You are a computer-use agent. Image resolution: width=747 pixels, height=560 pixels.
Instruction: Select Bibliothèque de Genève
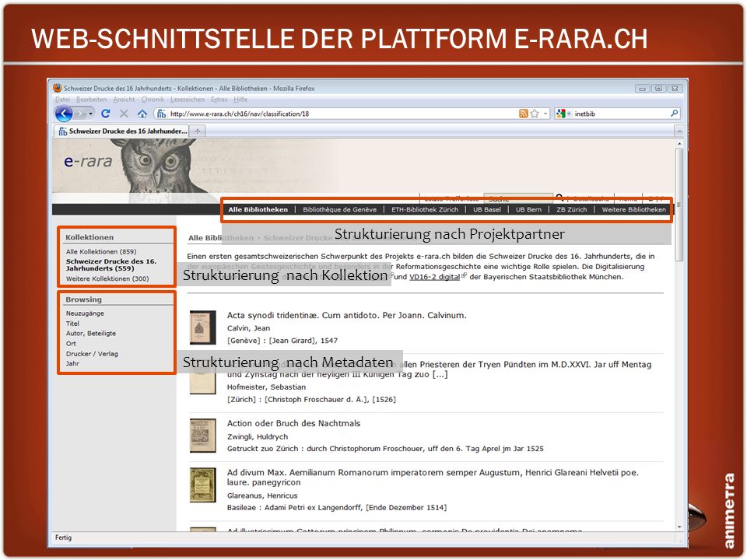(x=340, y=209)
